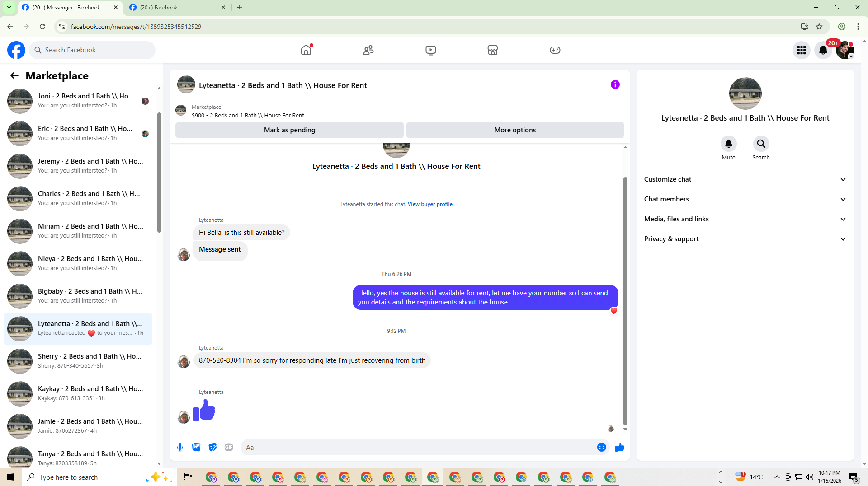Viewport: 868px width, 486px height.
Task: Expand Customize chat section
Action: tap(745, 179)
